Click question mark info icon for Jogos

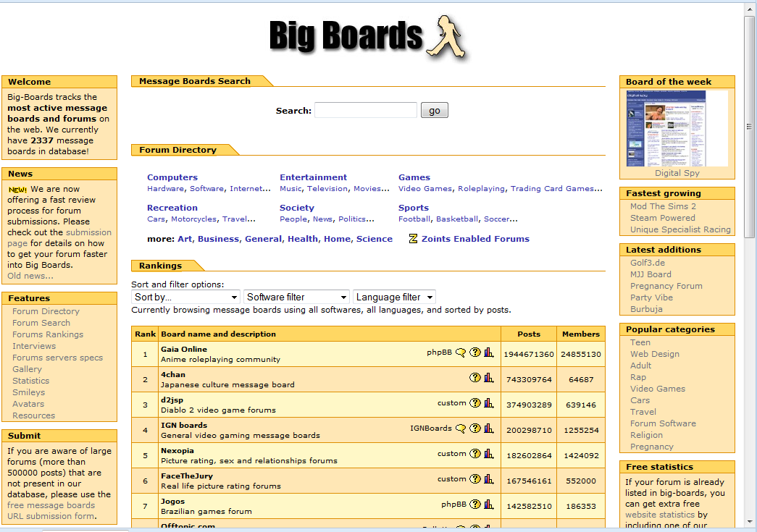pyautogui.click(x=475, y=504)
